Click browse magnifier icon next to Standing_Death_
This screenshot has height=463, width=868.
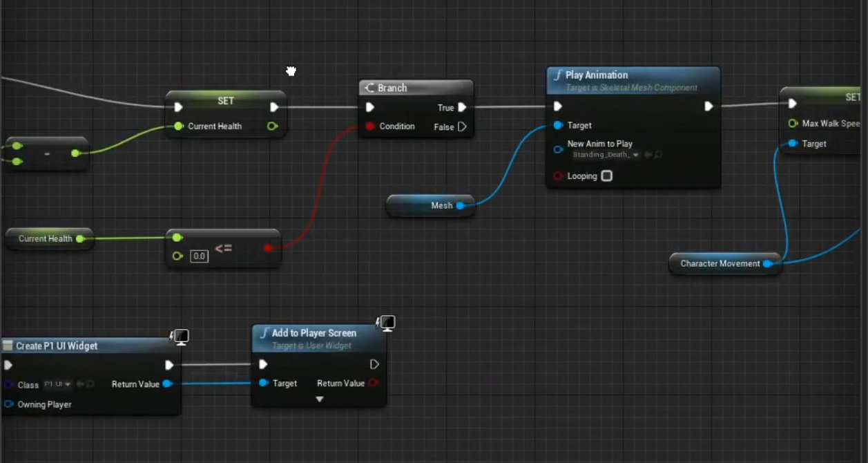(658, 155)
